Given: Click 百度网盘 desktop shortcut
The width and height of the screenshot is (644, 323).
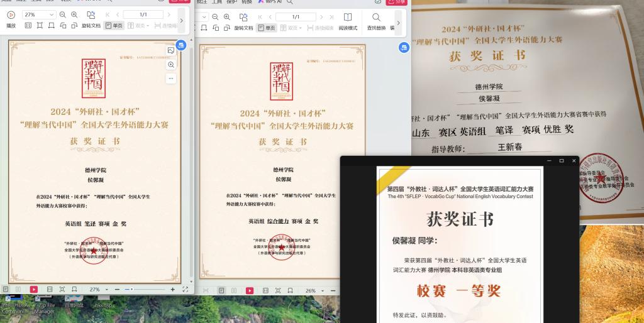Looking at the screenshot, I should click(74, 302).
